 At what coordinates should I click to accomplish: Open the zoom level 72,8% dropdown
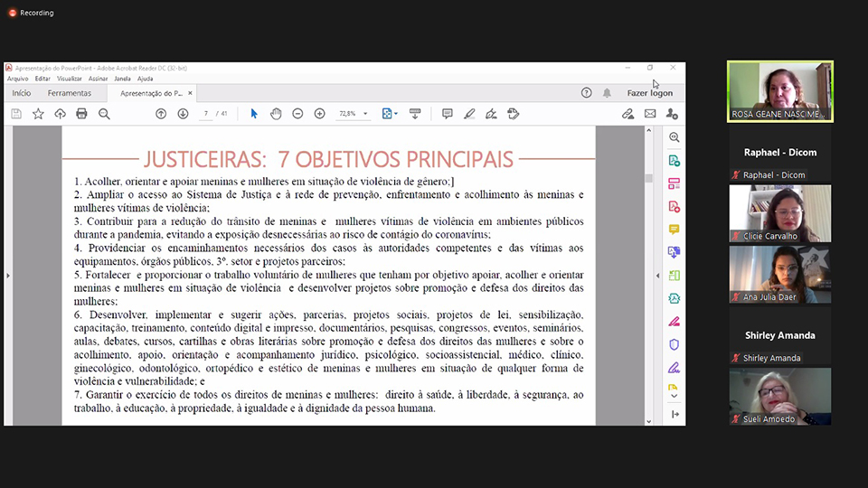coord(351,114)
